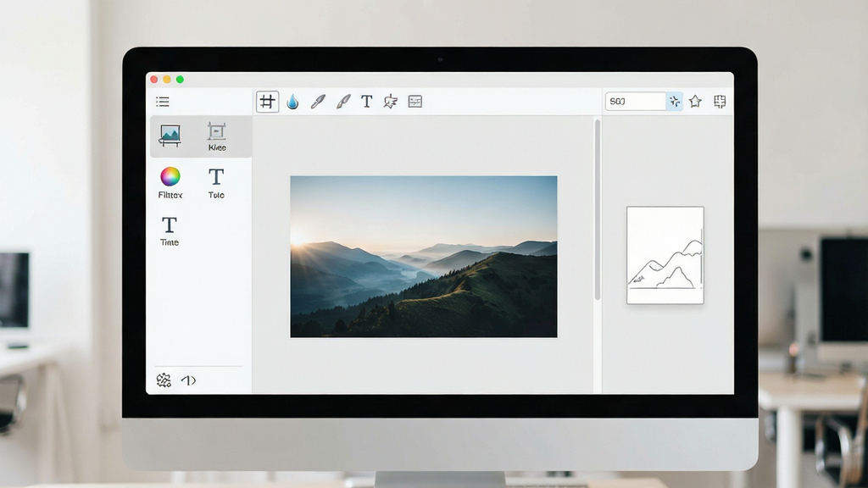Select the mountain sketch thumbnail
The width and height of the screenshot is (868, 488).
point(665,255)
